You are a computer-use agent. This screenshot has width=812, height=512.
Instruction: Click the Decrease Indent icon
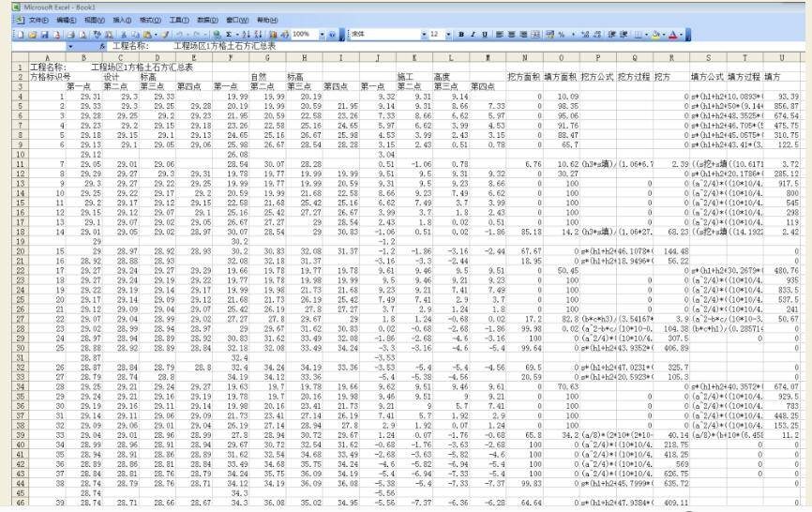coord(611,34)
